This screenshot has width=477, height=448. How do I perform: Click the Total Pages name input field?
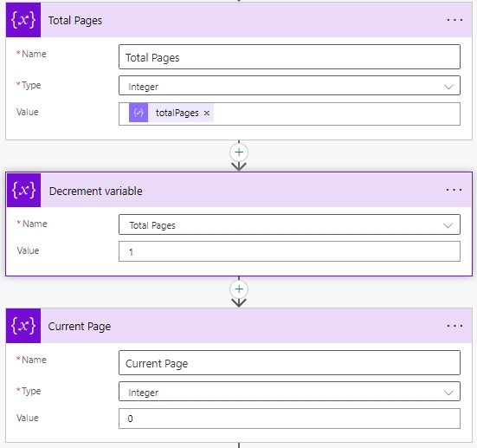[289, 57]
